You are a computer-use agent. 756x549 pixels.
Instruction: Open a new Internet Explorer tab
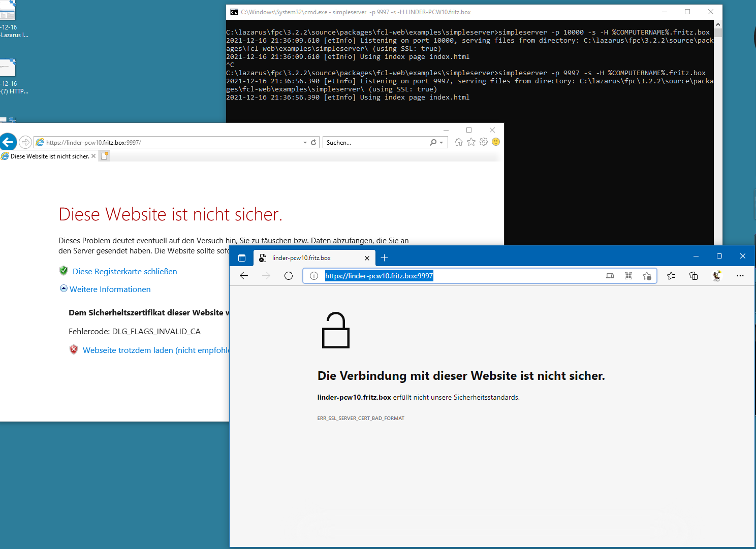[104, 156]
